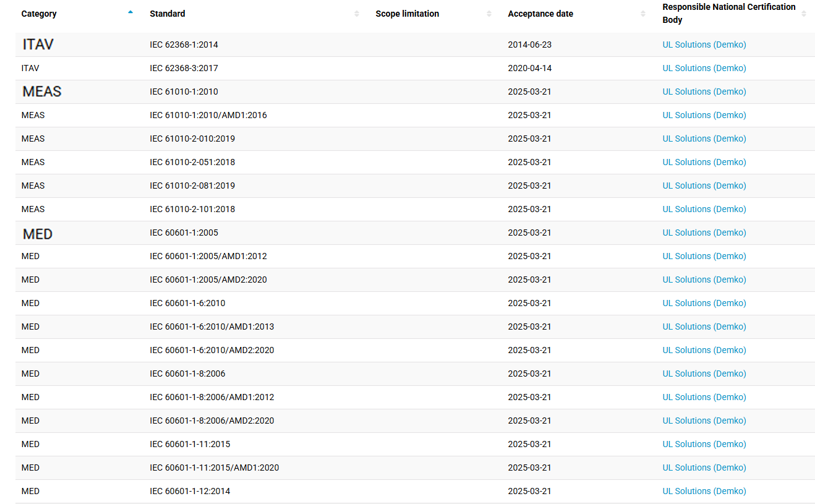Click the large MED category group label
The width and height of the screenshot is (815, 504).
38,234
